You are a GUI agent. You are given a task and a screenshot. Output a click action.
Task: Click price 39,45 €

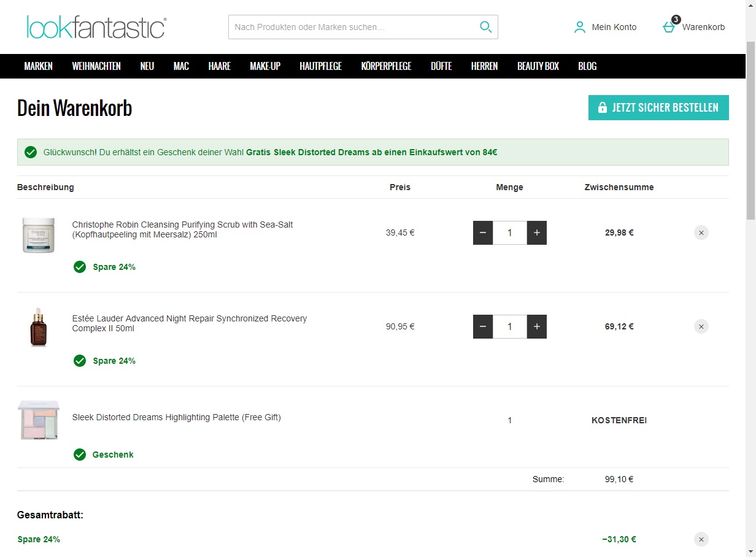pos(400,232)
